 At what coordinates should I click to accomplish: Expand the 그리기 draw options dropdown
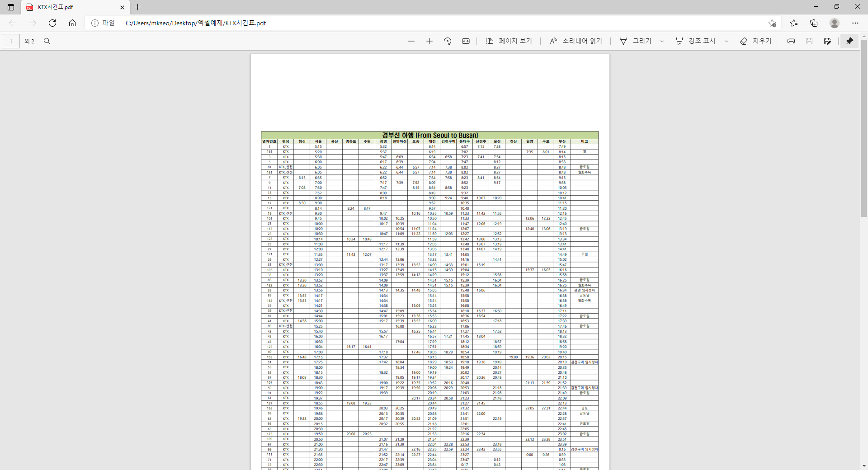(662, 41)
